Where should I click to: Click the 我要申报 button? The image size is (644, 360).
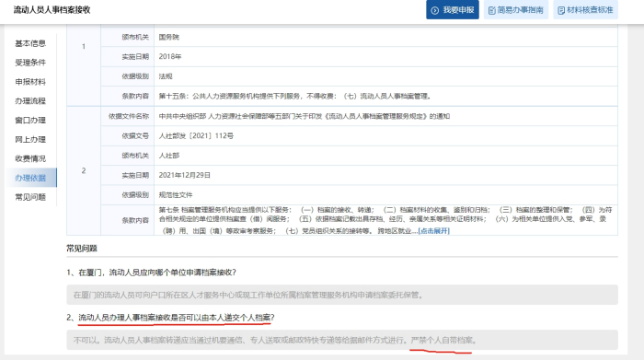pyautogui.click(x=453, y=10)
